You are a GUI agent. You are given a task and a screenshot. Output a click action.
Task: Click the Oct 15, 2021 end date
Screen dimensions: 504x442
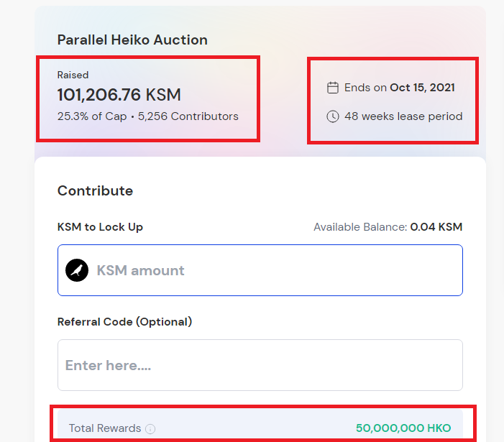click(x=422, y=88)
